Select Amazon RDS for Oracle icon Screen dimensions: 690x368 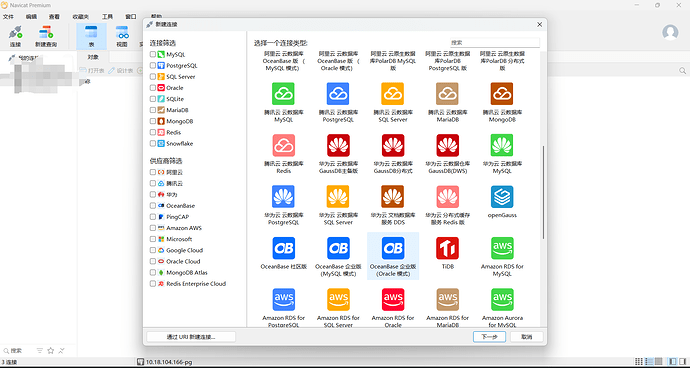[393, 300]
